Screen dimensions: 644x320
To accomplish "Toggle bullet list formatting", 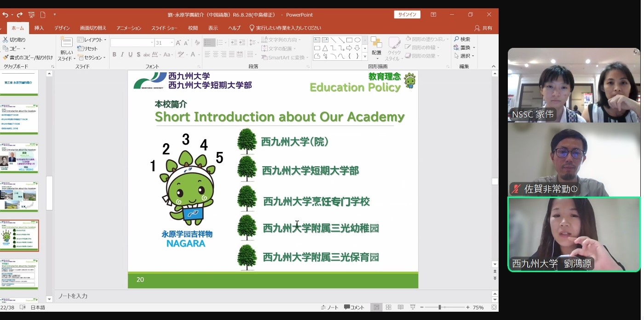I will (209, 43).
